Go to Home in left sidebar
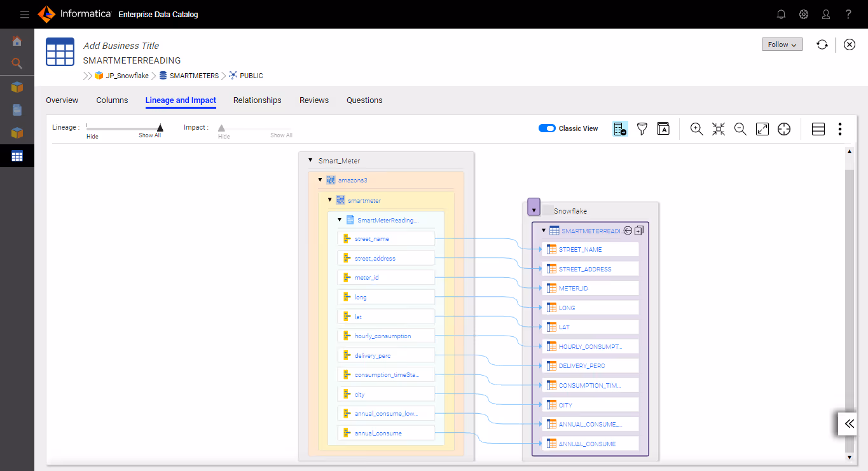The image size is (868, 471). [x=17, y=41]
